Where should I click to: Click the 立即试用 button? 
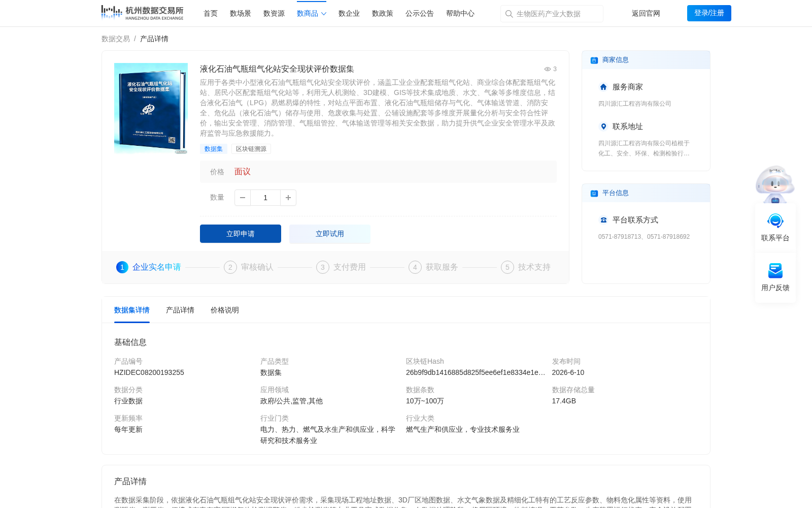pyautogui.click(x=330, y=234)
